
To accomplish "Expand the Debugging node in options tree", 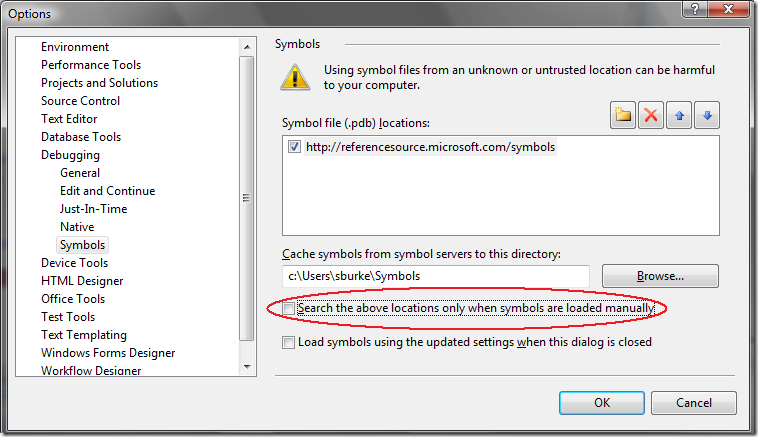I will pos(70,155).
